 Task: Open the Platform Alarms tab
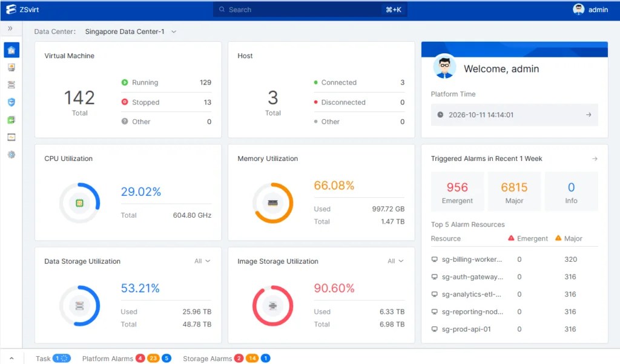[x=108, y=359]
